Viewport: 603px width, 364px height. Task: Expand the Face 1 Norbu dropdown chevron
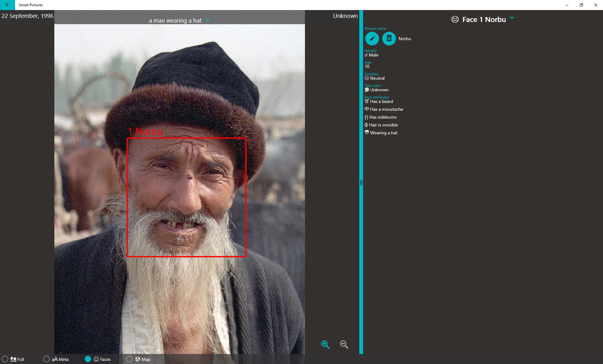512,18
